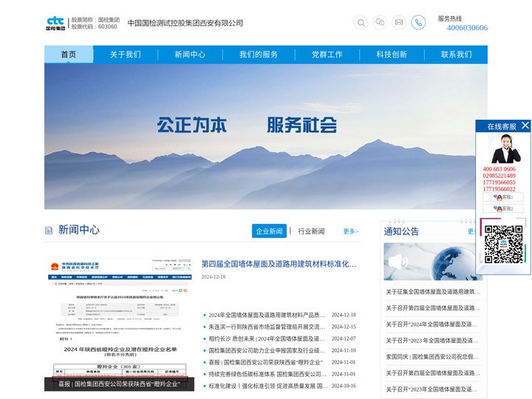The height and width of the screenshot is (399, 532).
Task: Open 联系我们 navigation menu
Action: 457,55
